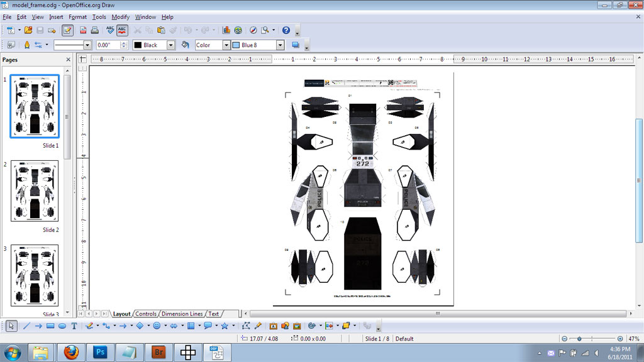The image size is (644, 362).
Task: Pick the Line drawing tool
Action: point(26,326)
